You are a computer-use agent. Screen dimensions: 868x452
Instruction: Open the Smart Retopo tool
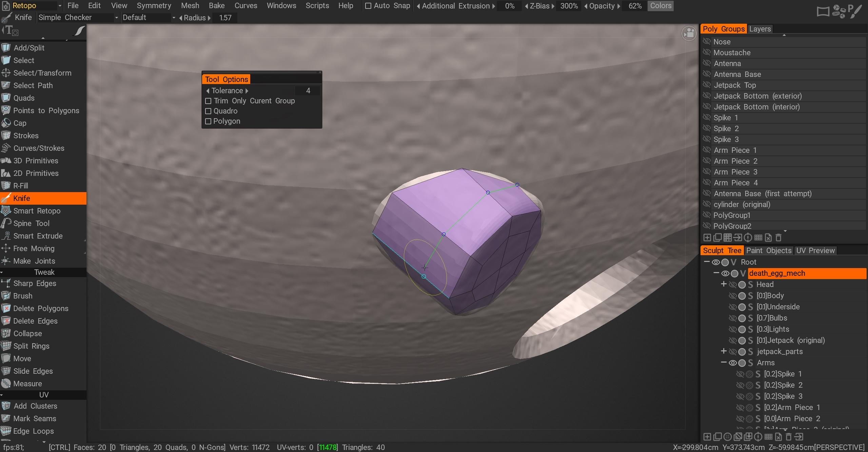click(x=37, y=211)
